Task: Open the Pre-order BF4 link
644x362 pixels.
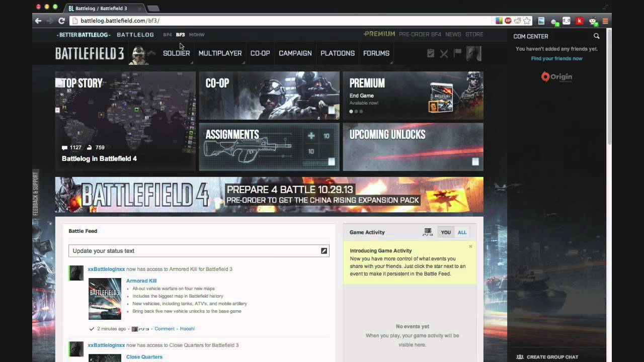Action: click(420, 34)
